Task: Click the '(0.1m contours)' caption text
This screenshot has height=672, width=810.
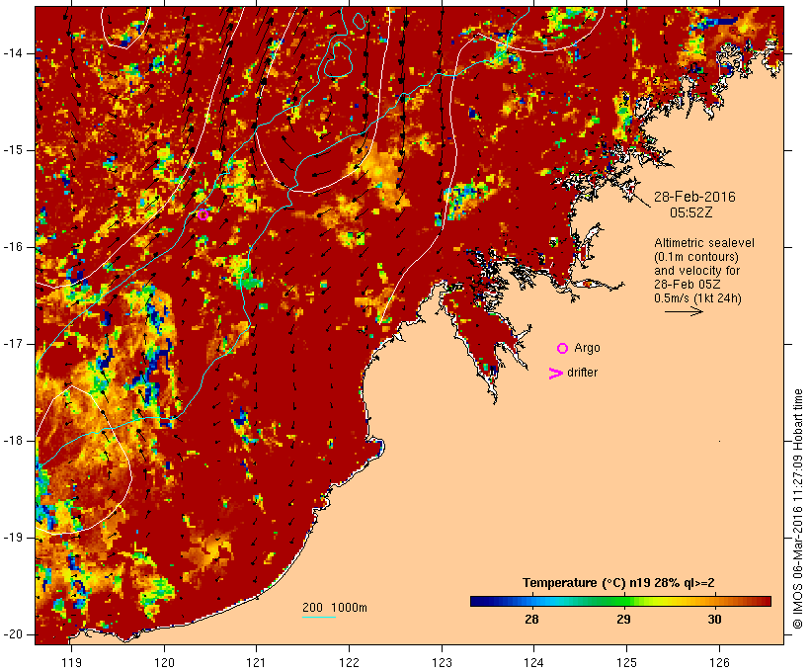Action: coord(696,257)
